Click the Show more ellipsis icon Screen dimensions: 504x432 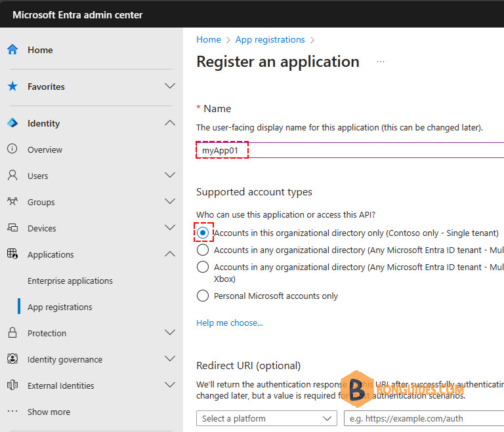(x=12, y=411)
